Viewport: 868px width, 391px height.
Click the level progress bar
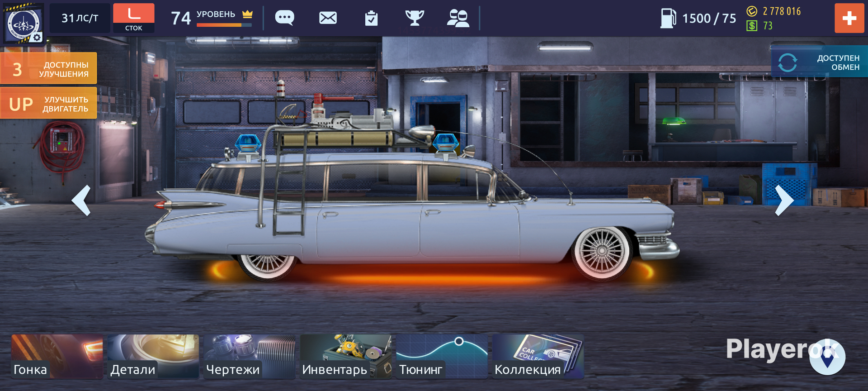click(x=224, y=25)
